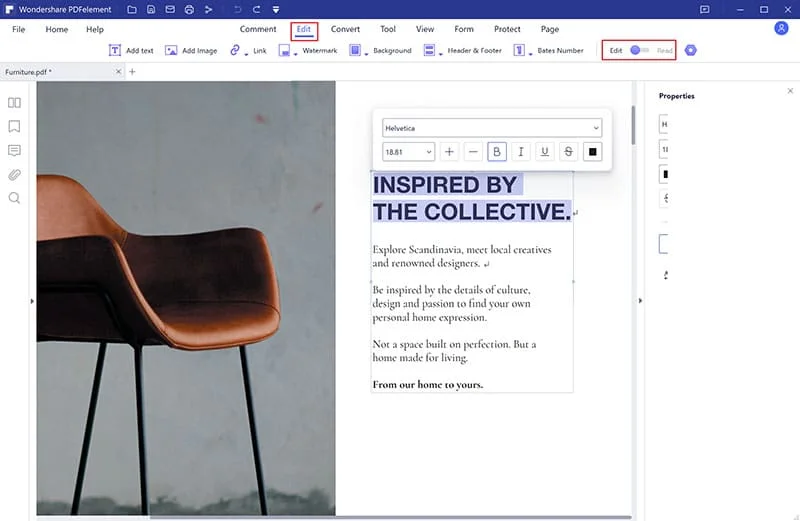Open the Tool tab
The width and height of the screenshot is (800, 521).
click(388, 29)
